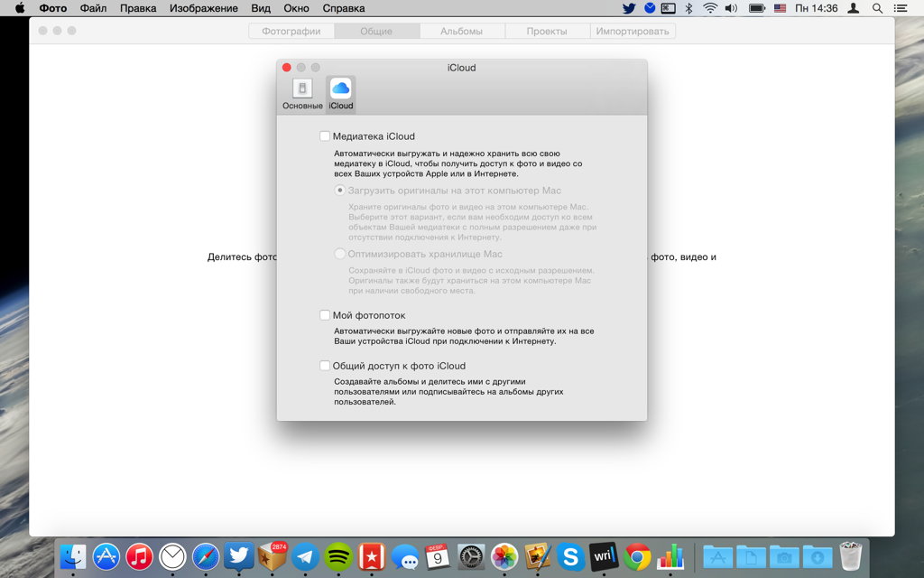The height and width of the screenshot is (578, 924).
Task: Open the Файл menu
Action: [x=93, y=8]
